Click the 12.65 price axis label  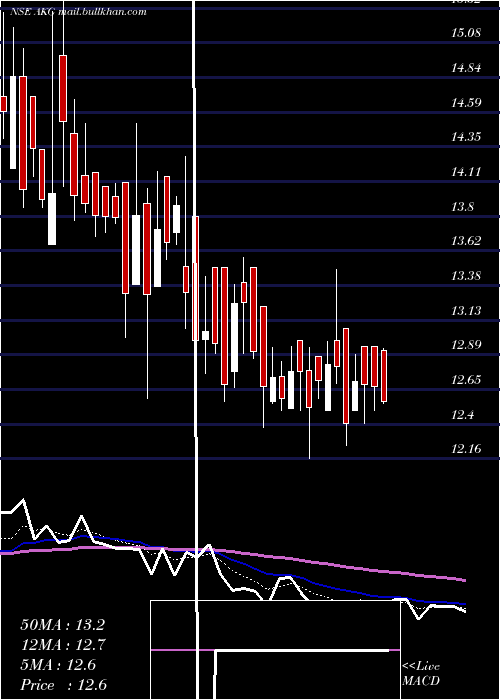pos(466,380)
